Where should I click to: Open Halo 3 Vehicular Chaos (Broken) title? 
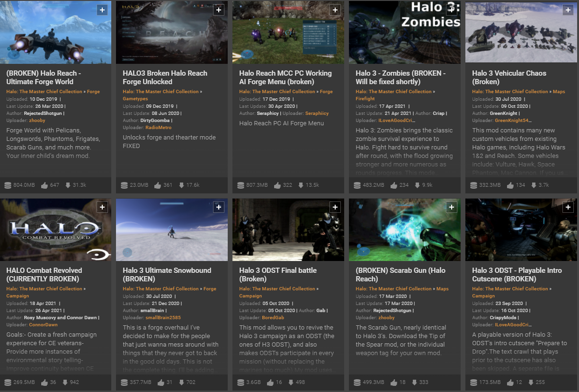(x=509, y=78)
